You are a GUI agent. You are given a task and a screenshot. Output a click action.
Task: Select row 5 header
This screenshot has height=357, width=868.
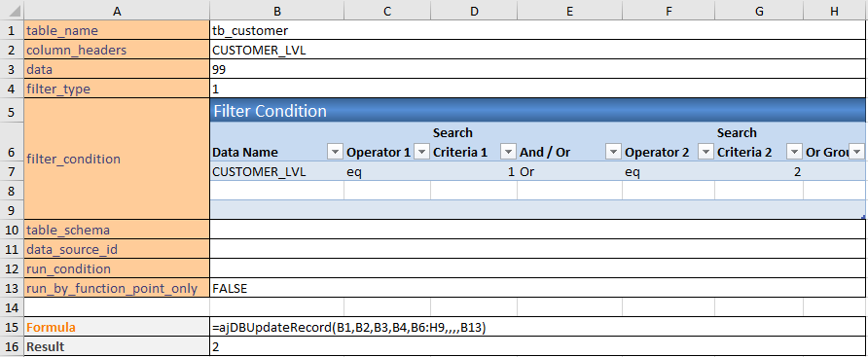pos(12,111)
